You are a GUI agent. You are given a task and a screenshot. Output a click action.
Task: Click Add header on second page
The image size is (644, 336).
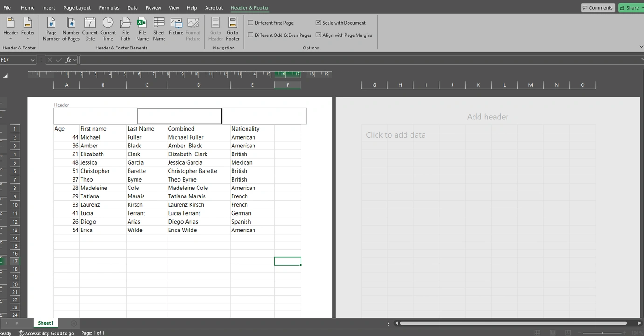(488, 117)
